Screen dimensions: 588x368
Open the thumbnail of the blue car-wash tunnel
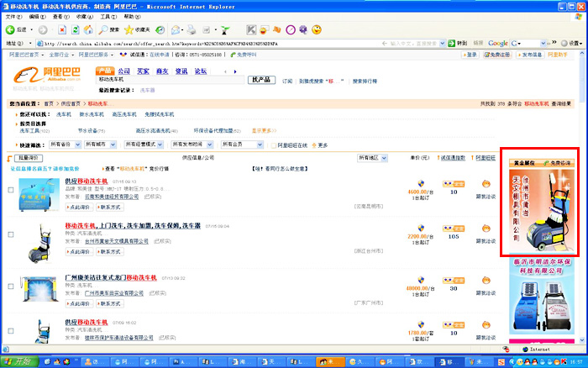[39, 289]
